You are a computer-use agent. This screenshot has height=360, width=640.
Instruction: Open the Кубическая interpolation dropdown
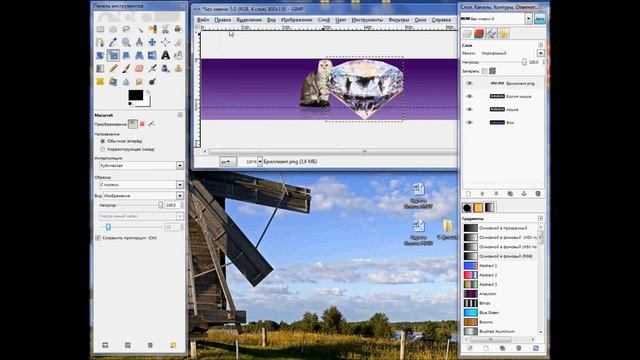(x=141, y=165)
